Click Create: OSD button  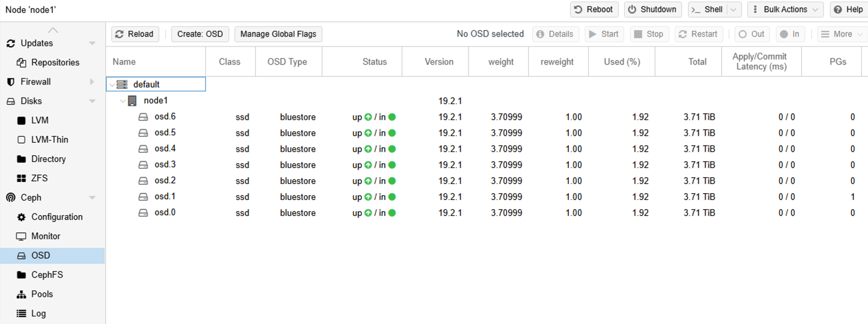(x=200, y=34)
